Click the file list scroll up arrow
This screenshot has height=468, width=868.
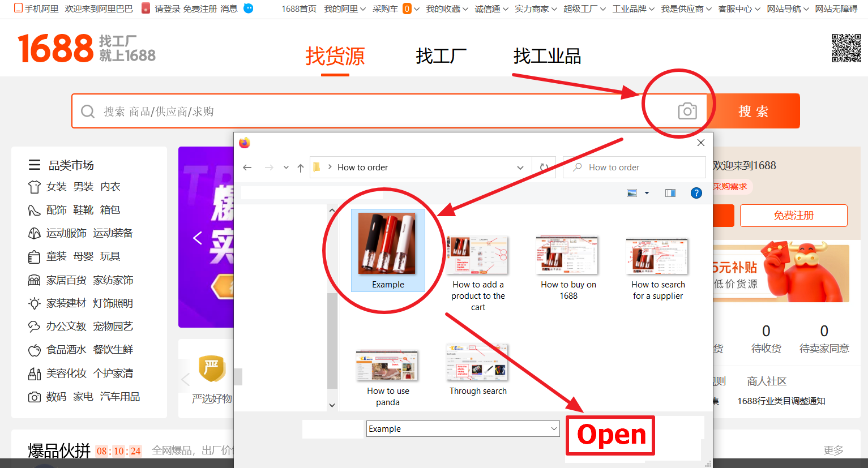332,211
